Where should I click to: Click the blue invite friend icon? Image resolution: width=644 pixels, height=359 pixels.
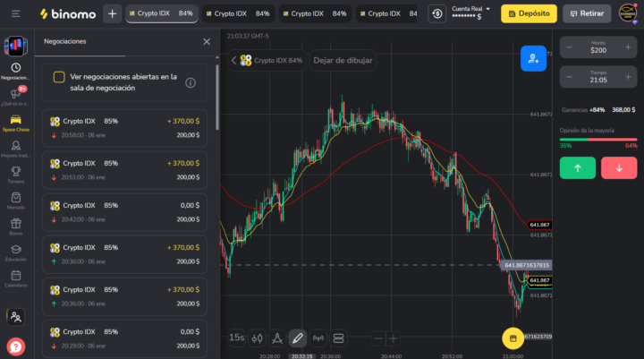coord(533,58)
